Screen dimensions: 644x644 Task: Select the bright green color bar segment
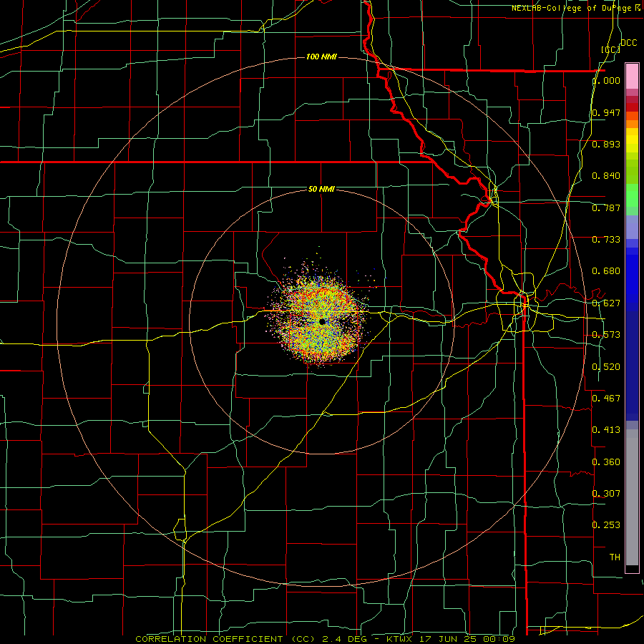point(632,195)
